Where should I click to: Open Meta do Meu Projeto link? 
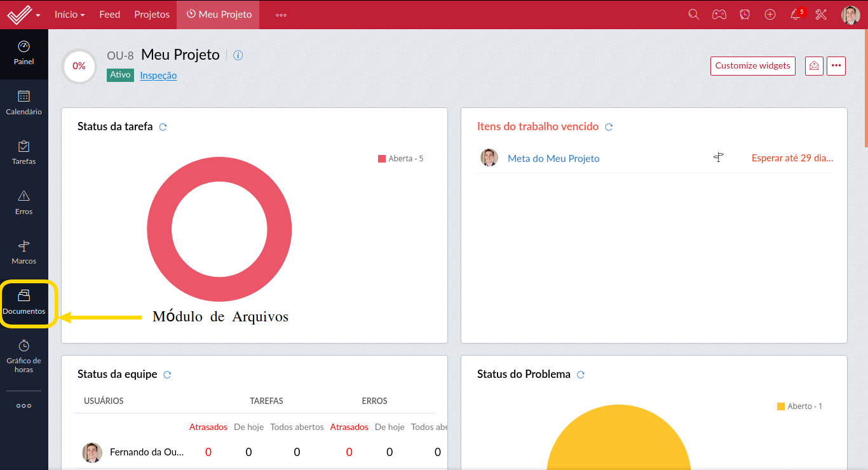[553, 158]
